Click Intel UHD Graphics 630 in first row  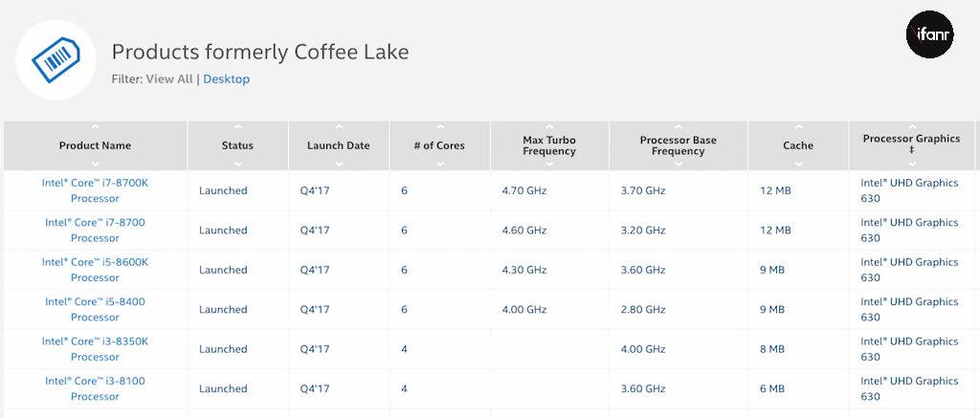908,190
